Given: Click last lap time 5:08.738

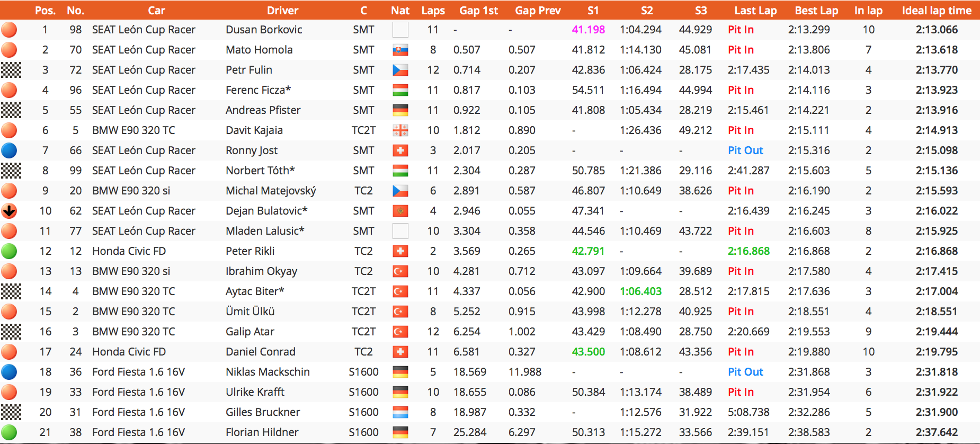Looking at the screenshot, I should (749, 412).
